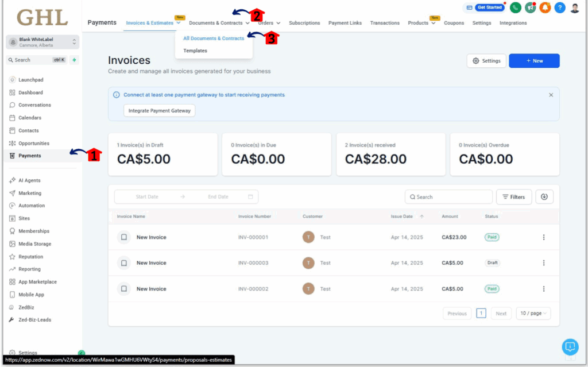The image size is (588, 367).
Task: Go to the Next page
Action: pyautogui.click(x=501, y=314)
